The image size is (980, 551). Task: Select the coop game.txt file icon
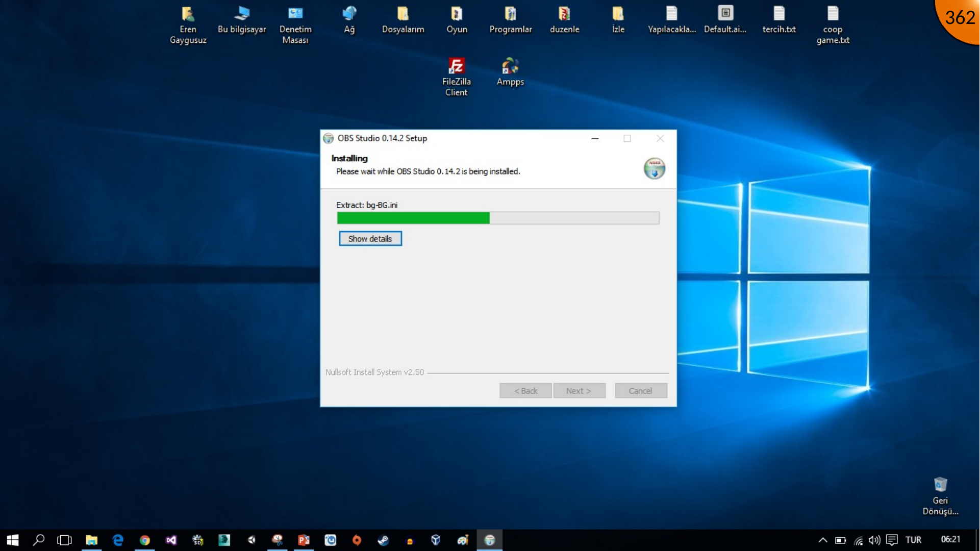[x=833, y=25]
